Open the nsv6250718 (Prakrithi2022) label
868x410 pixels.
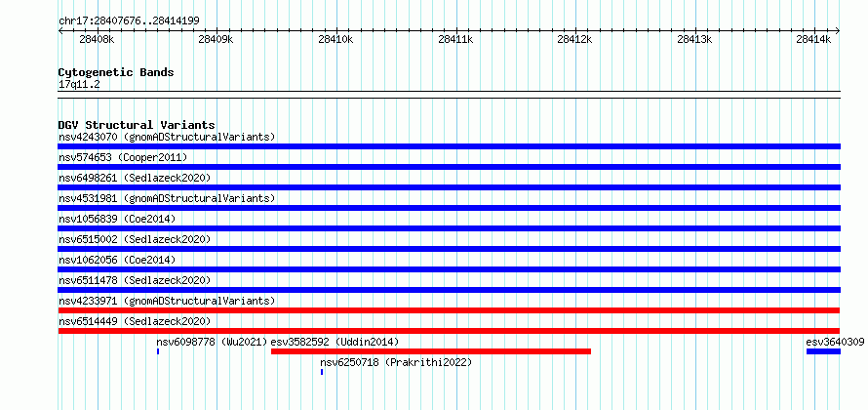(x=396, y=362)
